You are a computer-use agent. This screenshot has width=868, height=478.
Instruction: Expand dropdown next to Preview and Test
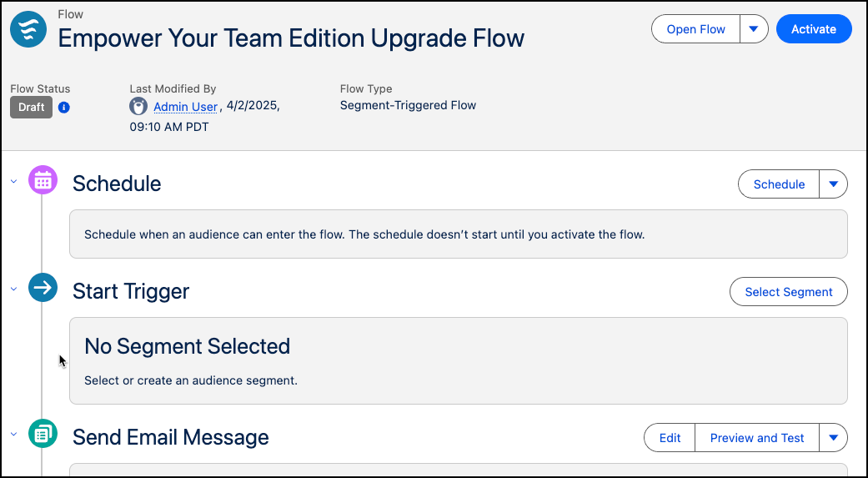coord(833,437)
